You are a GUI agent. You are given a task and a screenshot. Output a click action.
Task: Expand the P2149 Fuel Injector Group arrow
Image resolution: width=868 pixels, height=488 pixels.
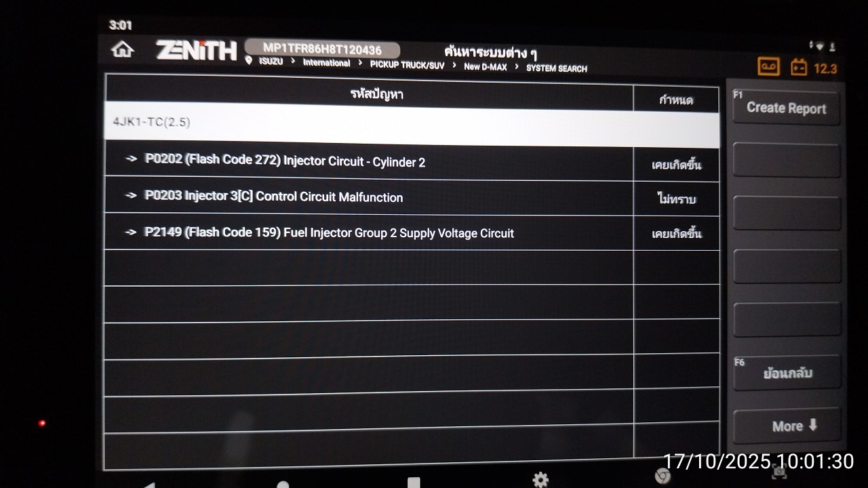click(132, 232)
